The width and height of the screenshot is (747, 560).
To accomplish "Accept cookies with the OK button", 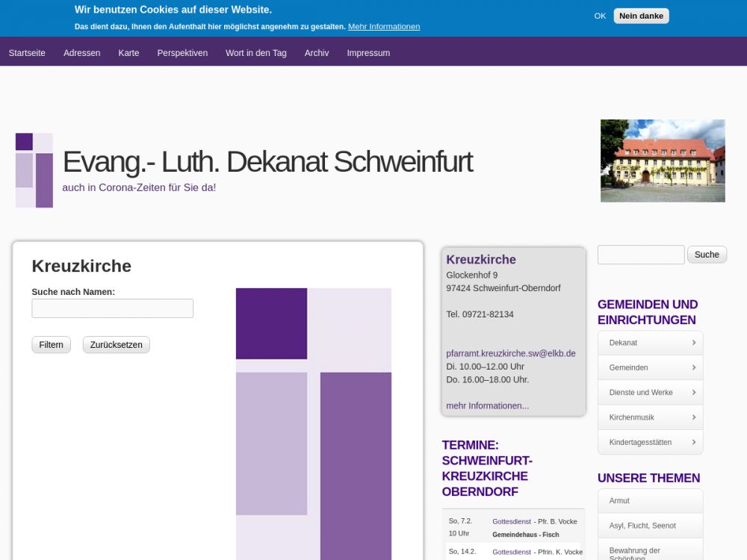I will coord(600,16).
